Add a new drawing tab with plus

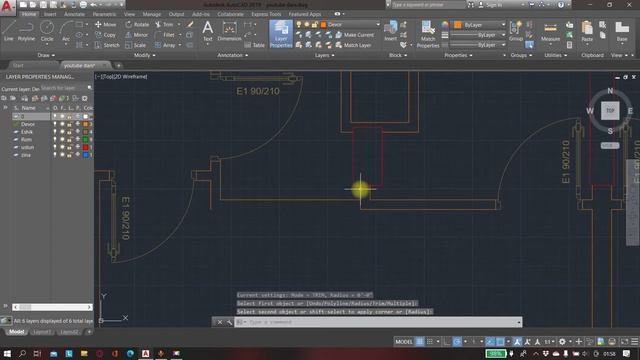pyautogui.click(x=118, y=65)
